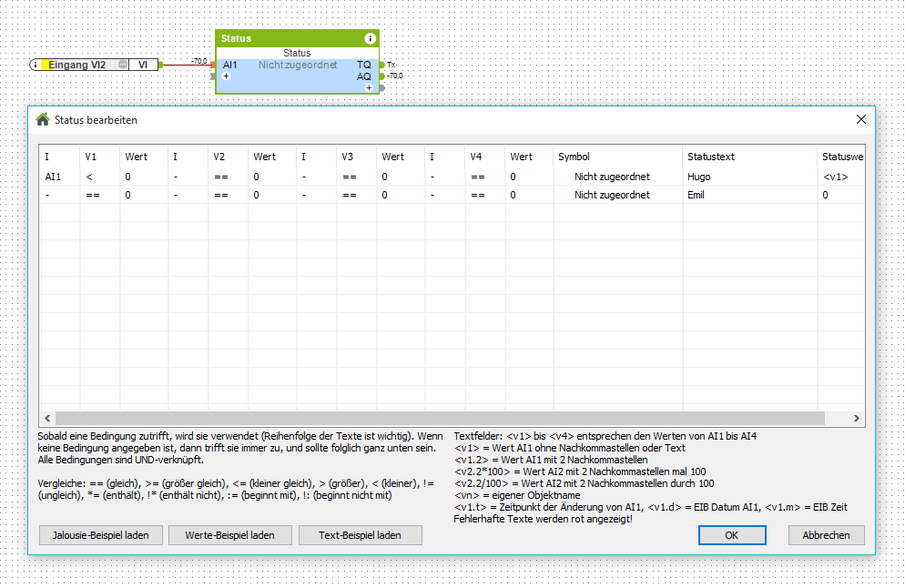The height and width of the screenshot is (588, 905).
Task: Add an output with the plus below AQ
Action: (x=368, y=87)
